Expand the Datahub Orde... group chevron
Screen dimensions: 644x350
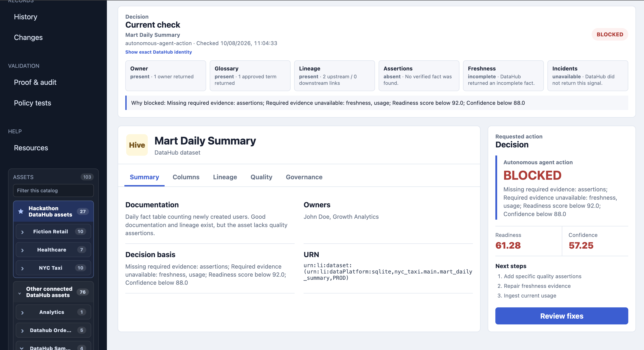click(x=22, y=331)
